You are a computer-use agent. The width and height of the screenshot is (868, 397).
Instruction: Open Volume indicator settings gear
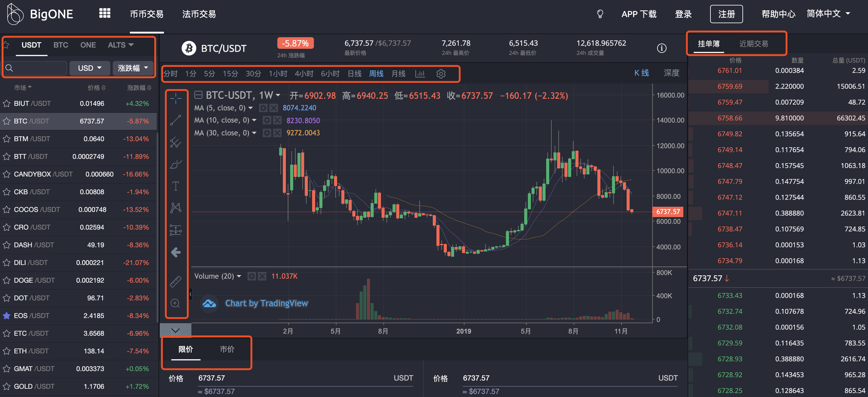(x=251, y=276)
